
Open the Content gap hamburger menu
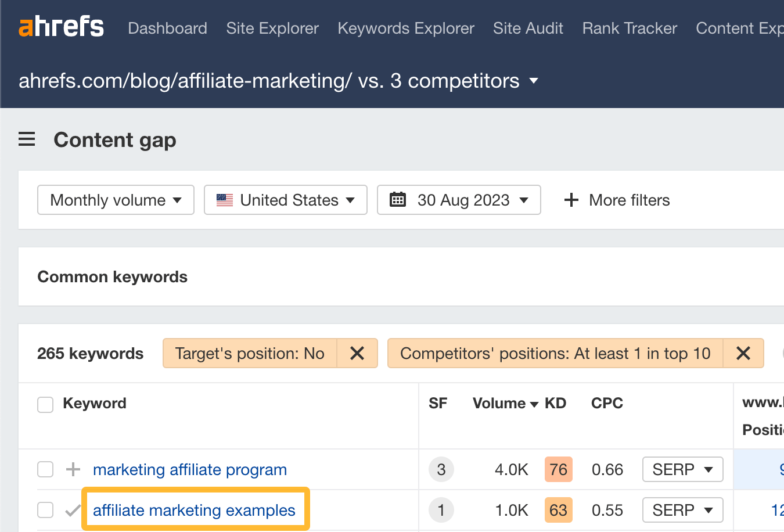tap(27, 139)
